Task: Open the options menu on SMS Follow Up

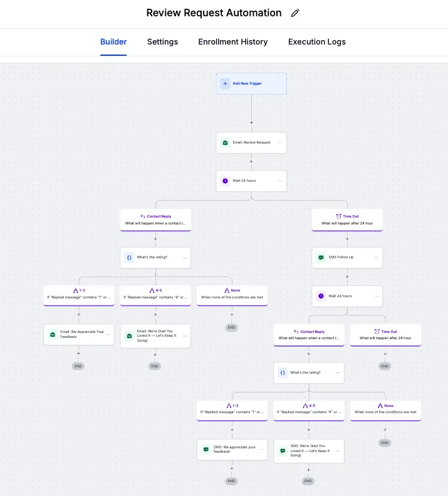Action: click(x=376, y=257)
